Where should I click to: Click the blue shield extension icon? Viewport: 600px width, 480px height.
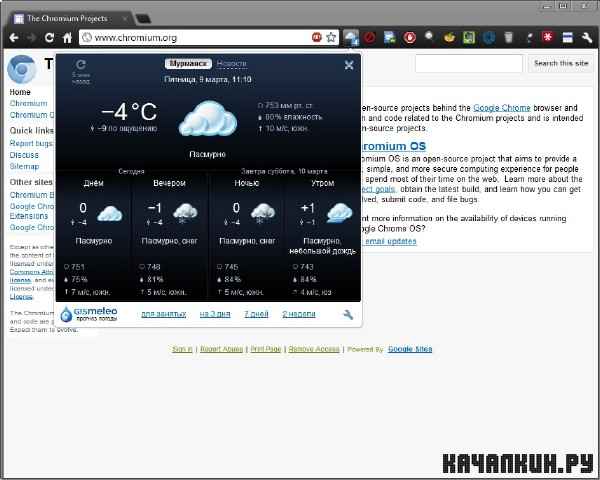(489, 38)
